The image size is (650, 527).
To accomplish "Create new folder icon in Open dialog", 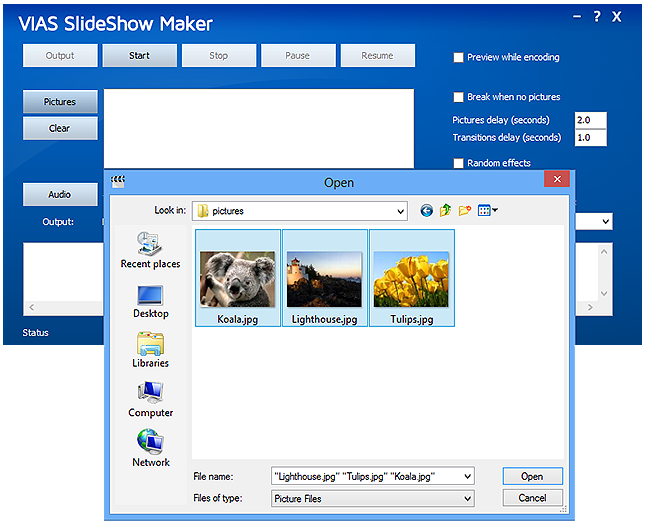I will point(465,211).
